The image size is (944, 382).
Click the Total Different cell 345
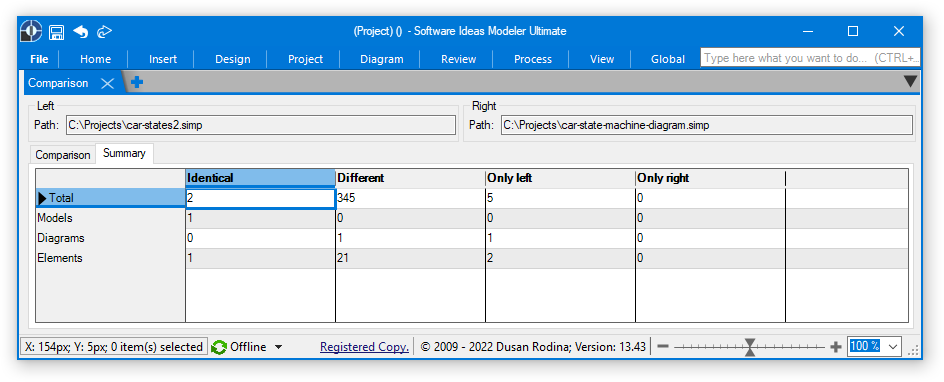point(410,197)
